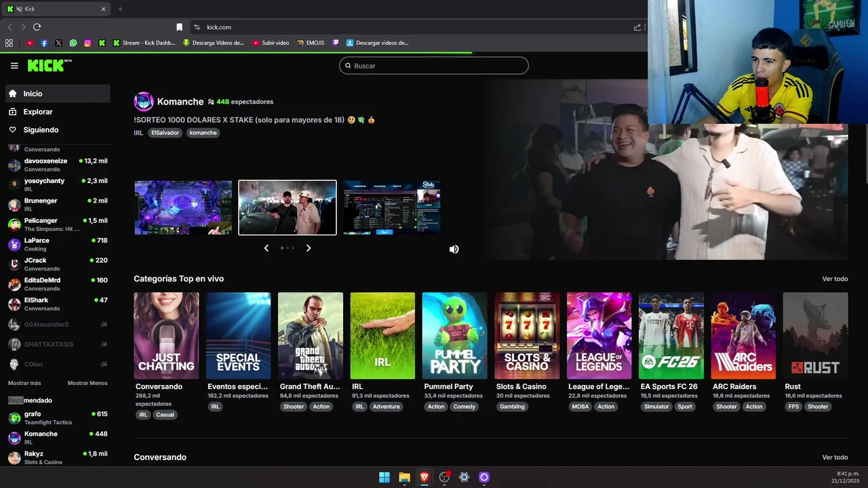Screen dimensions: 868x488
Task: Open the League of Legends category card
Action: [599, 335]
